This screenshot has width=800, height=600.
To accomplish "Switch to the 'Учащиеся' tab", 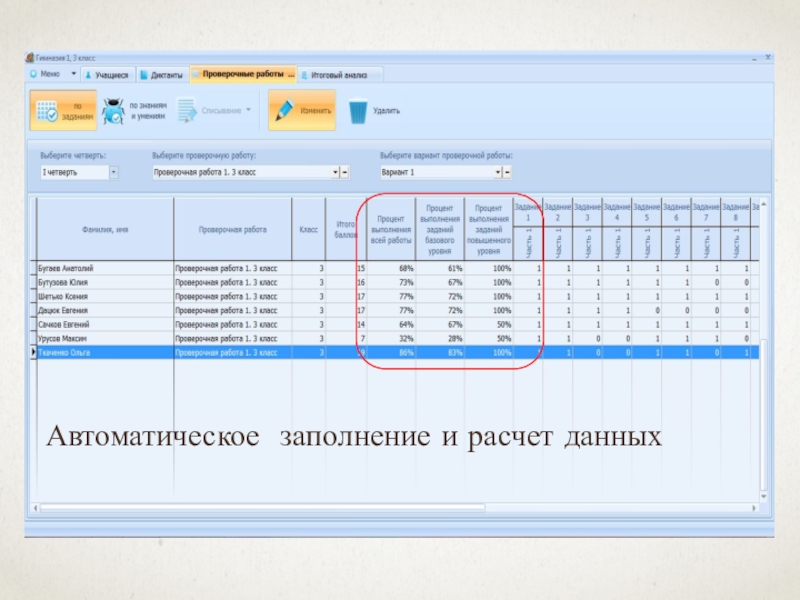I will coord(106,74).
